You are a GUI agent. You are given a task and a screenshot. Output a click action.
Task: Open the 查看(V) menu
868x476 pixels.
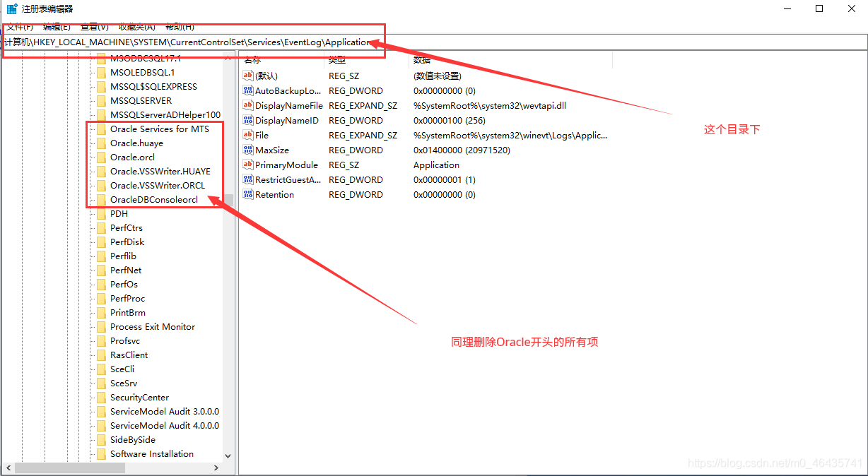pyautogui.click(x=94, y=27)
